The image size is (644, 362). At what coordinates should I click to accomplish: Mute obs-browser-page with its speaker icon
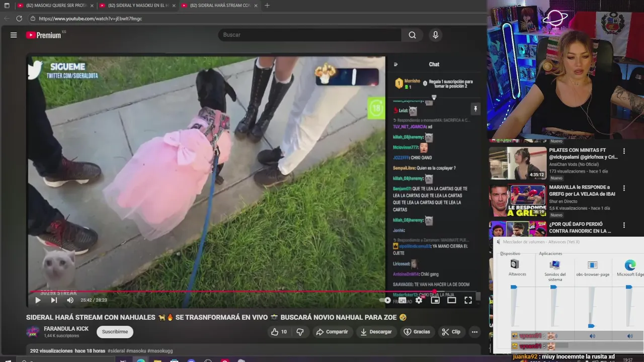click(x=592, y=336)
